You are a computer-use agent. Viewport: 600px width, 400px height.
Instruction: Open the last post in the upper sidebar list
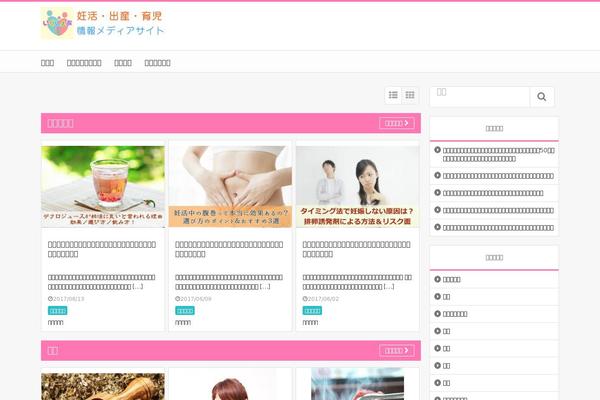[x=498, y=228]
